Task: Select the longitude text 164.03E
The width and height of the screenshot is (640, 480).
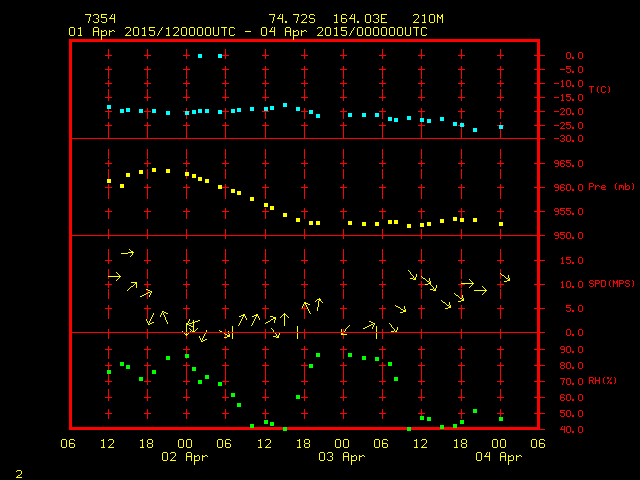Action: [x=360, y=19]
